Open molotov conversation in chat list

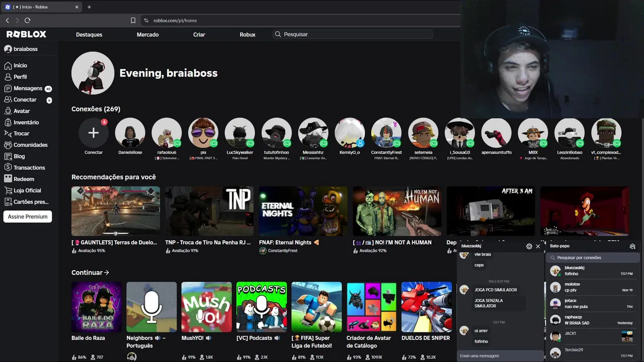click(x=592, y=287)
